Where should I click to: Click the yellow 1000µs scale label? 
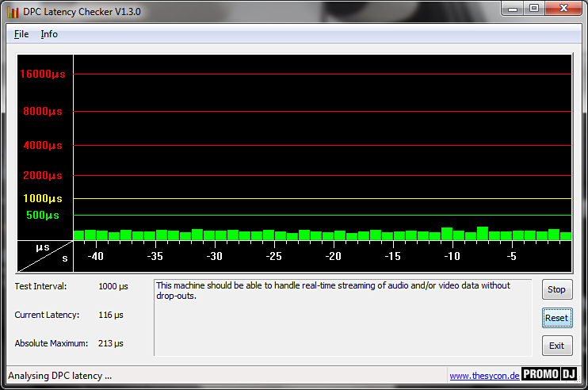coord(43,198)
